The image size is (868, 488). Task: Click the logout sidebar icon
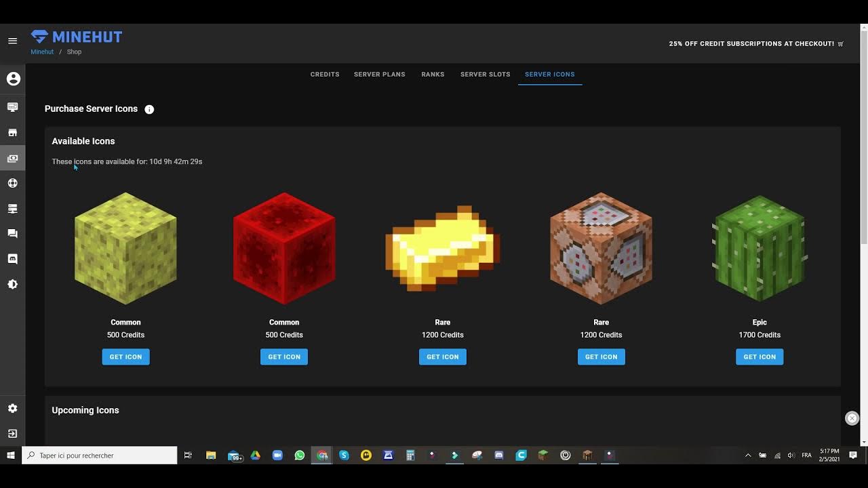point(13,433)
